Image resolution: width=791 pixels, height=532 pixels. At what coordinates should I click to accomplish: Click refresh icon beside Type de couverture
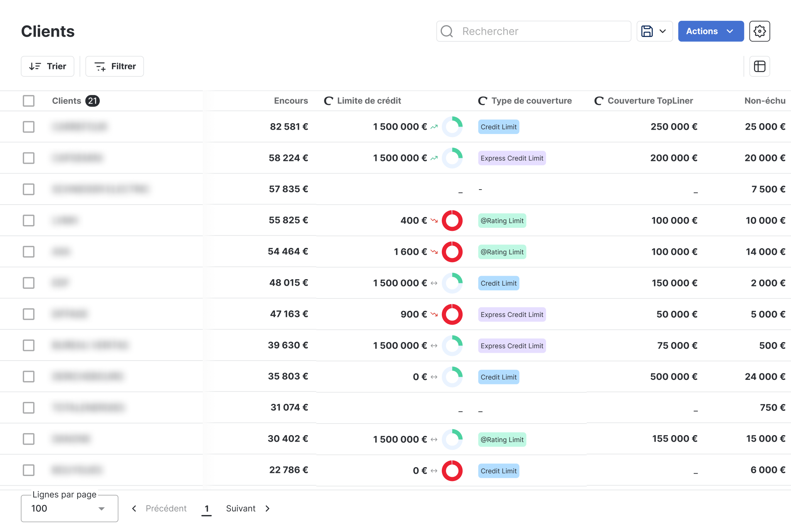pos(482,101)
